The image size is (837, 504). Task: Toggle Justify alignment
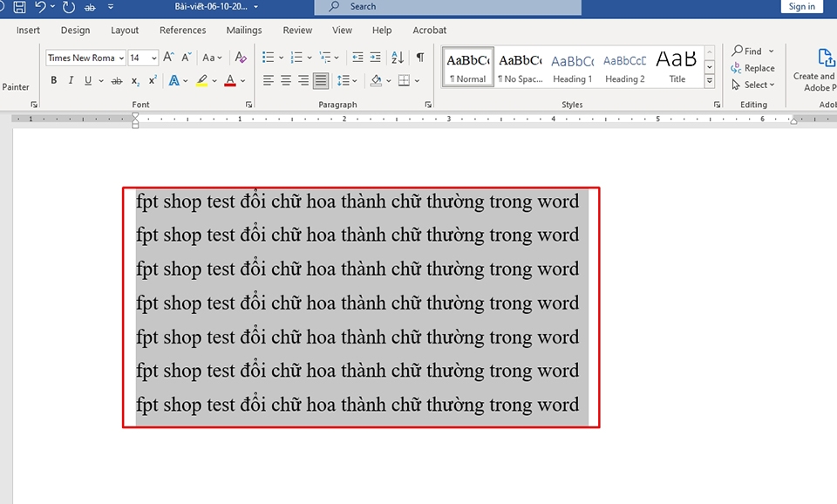[x=321, y=80]
